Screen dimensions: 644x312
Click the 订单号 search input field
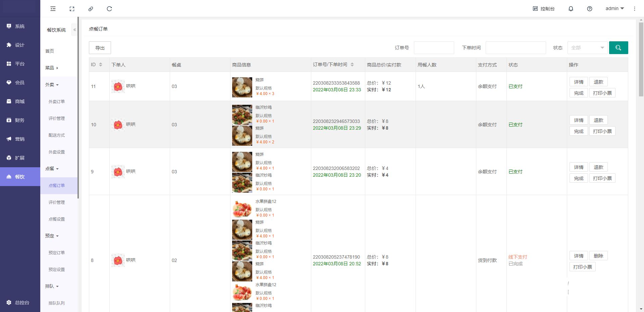click(x=434, y=48)
